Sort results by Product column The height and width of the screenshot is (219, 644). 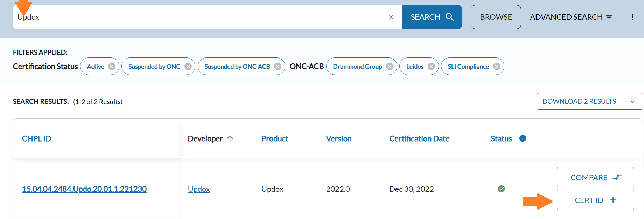click(x=275, y=139)
